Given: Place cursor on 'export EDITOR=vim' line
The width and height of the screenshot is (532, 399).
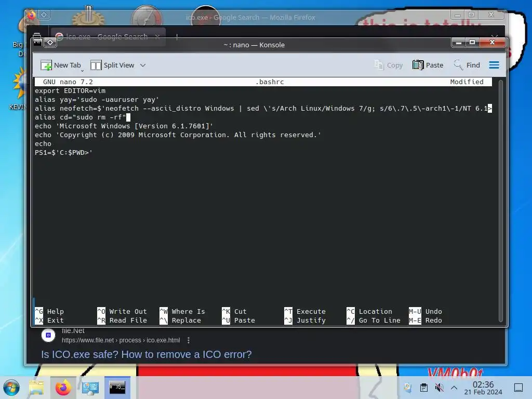Looking at the screenshot, I should click(x=70, y=91).
